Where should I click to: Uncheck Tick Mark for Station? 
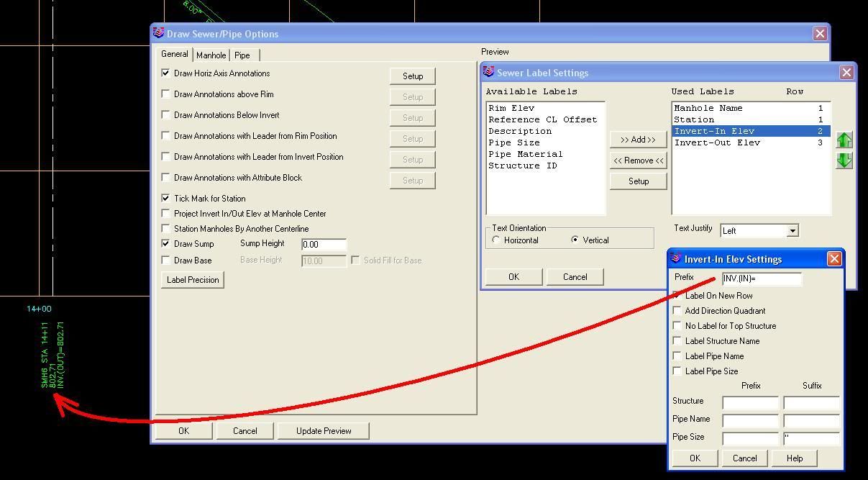(x=166, y=199)
